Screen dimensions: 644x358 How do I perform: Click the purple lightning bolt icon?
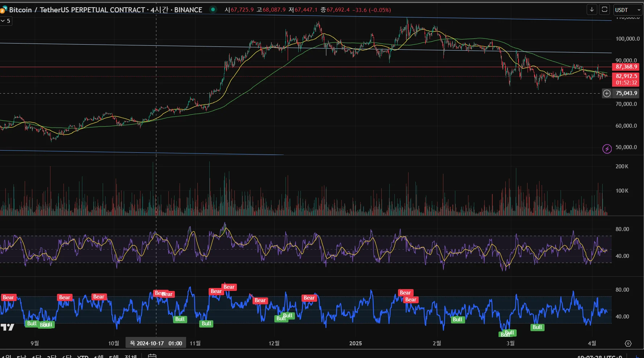607,149
